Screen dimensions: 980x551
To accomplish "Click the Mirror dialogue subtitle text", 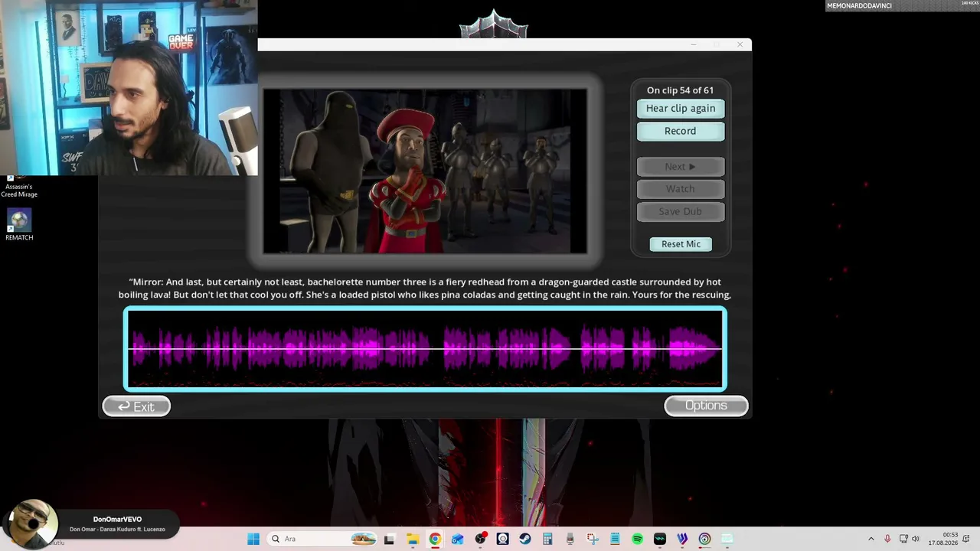I will (x=425, y=288).
